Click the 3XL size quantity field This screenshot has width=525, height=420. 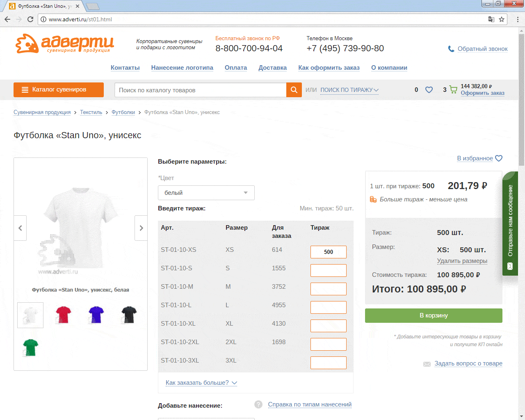(329, 363)
